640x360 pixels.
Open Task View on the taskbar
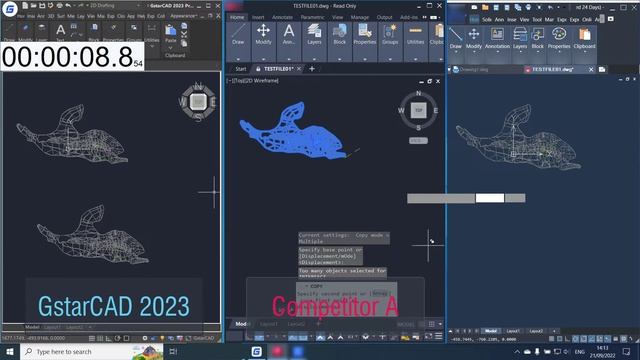click(173, 351)
